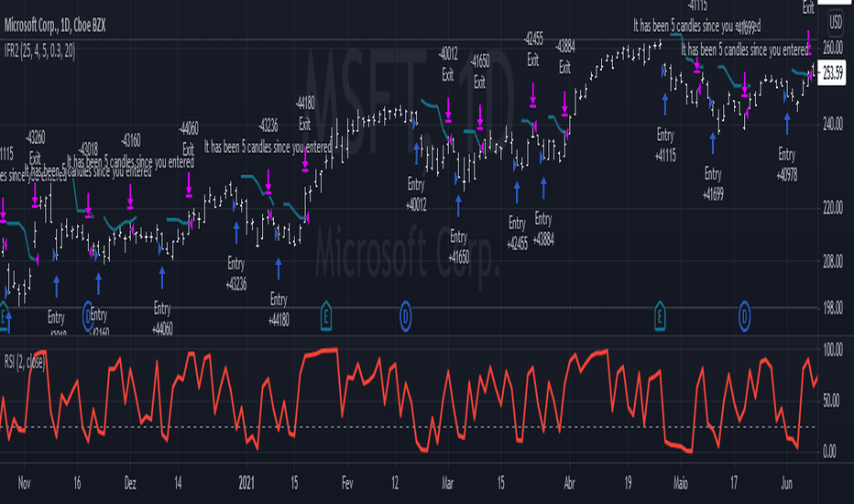Click the Dez date on the time axis
This screenshot has width=854, height=504.
130,483
